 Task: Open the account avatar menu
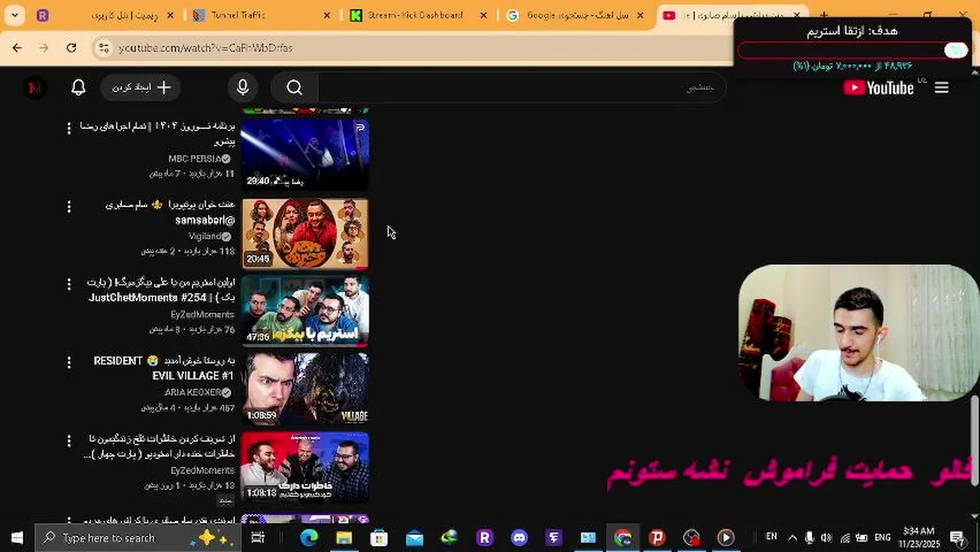[34, 87]
